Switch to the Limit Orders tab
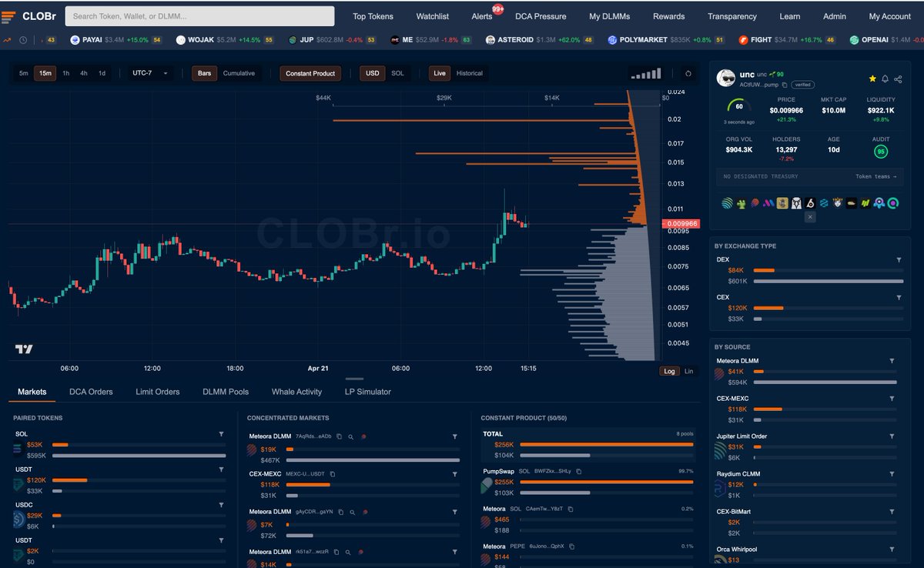The image size is (924, 568). point(158,392)
